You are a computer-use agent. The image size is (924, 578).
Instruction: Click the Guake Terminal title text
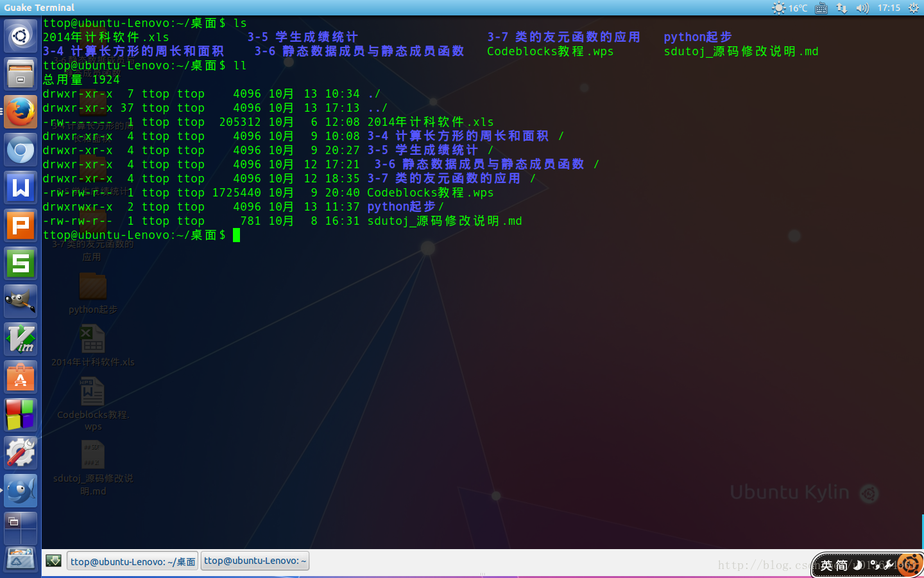pos(39,8)
